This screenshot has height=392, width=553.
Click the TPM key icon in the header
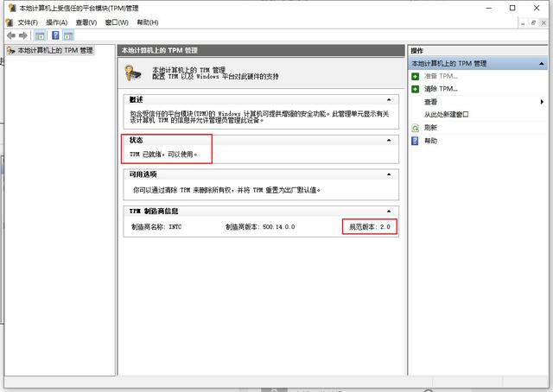click(x=132, y=73)
